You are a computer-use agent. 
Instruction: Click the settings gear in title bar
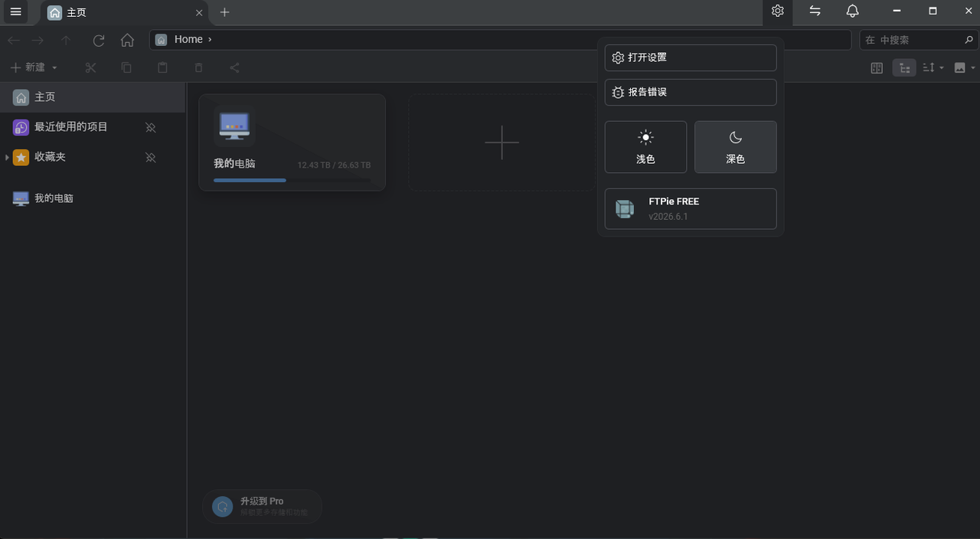tap(778, 11)
